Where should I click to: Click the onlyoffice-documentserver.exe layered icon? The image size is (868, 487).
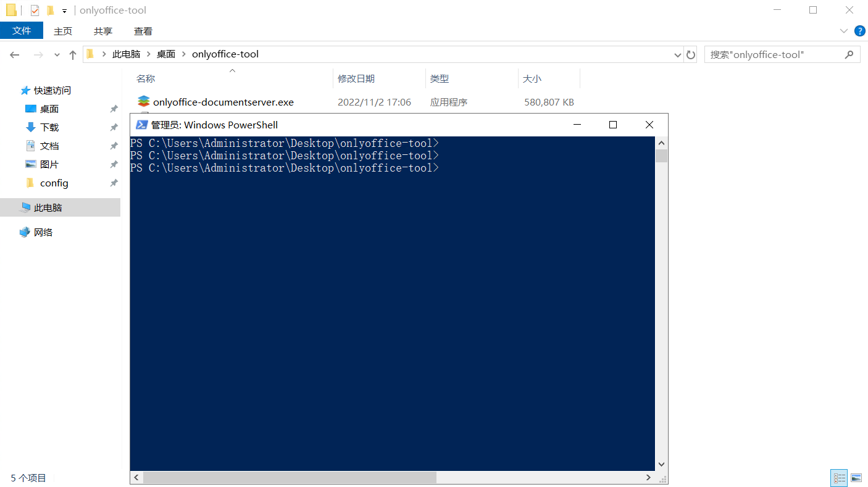(144, 101)
